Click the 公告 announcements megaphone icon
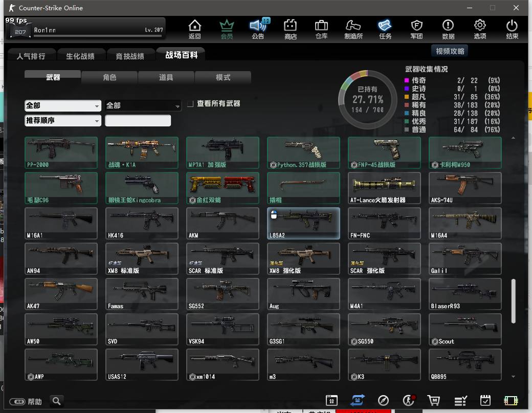Screen dimensions: 532x413 point(258,29)
